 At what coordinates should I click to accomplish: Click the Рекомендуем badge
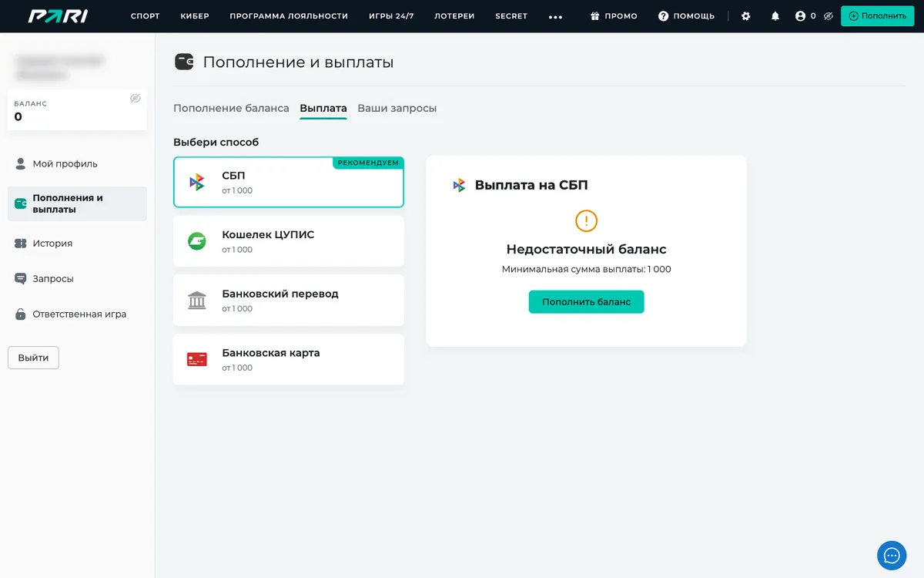click(x=368, y=163)
